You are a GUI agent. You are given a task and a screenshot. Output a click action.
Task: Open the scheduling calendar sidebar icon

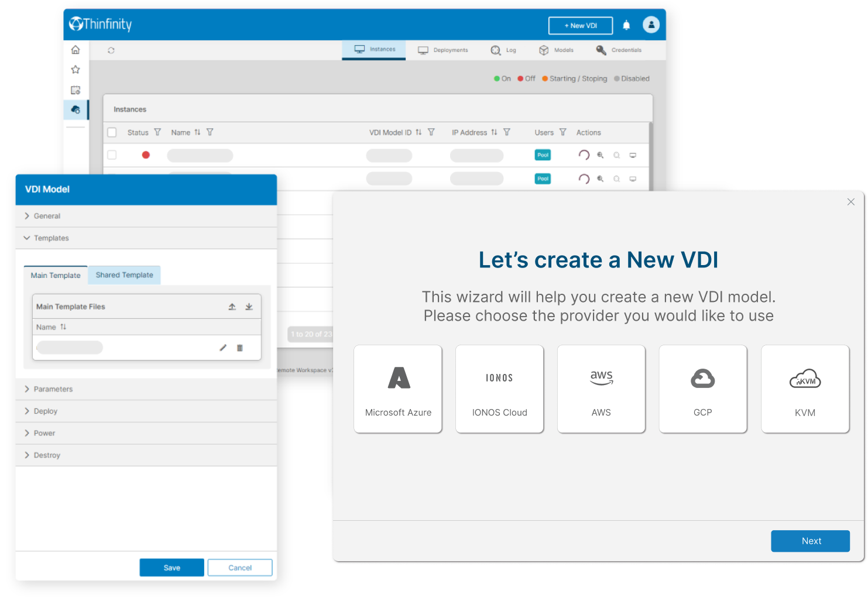click(76, 90)
